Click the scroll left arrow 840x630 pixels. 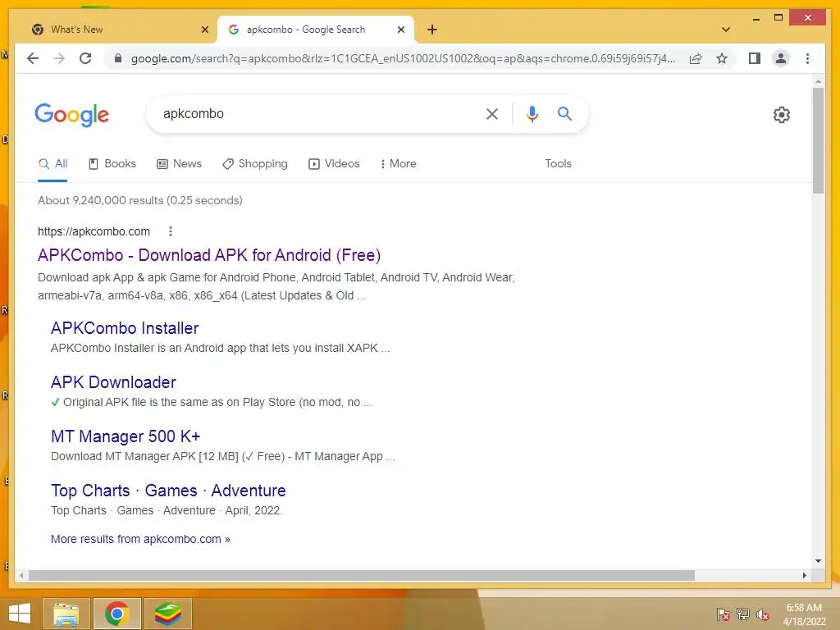21,575
